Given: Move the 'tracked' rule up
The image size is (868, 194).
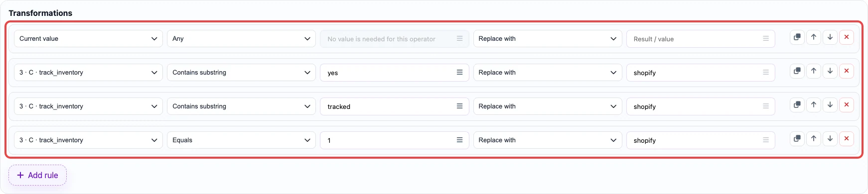Looking at the screenshot, I should pyautogui.click(x=814, y=105).
